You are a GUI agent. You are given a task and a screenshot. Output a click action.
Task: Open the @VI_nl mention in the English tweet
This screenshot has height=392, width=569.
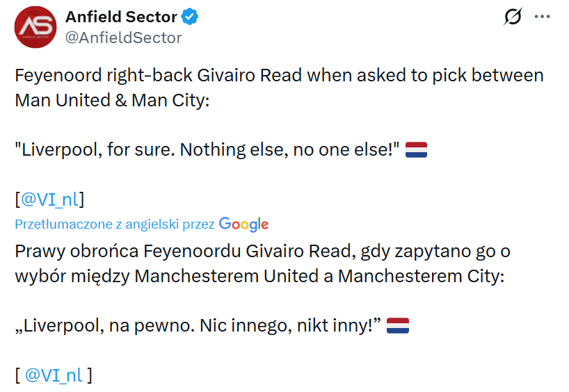50,199
